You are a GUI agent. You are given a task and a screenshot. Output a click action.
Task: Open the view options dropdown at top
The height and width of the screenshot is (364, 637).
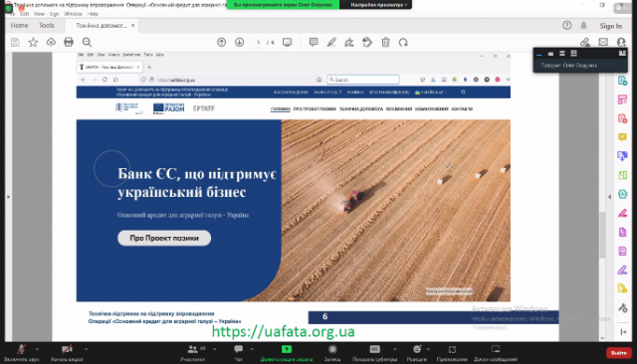point(378,5)
